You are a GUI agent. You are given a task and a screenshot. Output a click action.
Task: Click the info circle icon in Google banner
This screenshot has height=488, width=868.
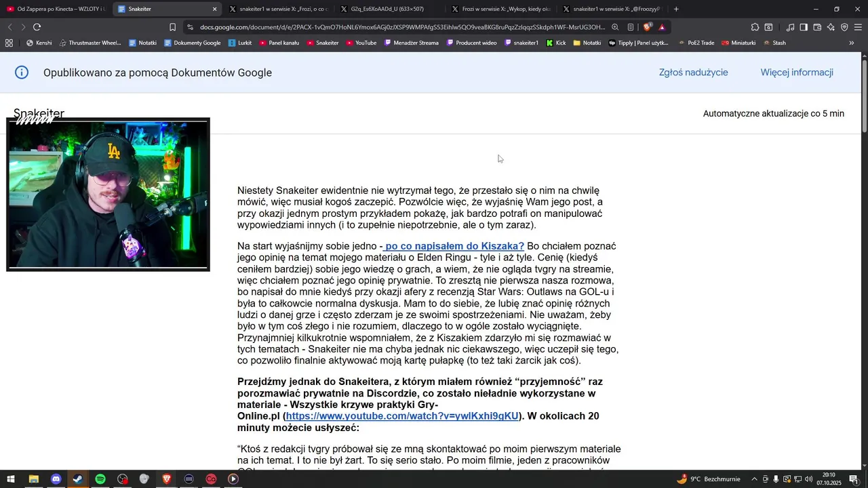pos(22,73)
